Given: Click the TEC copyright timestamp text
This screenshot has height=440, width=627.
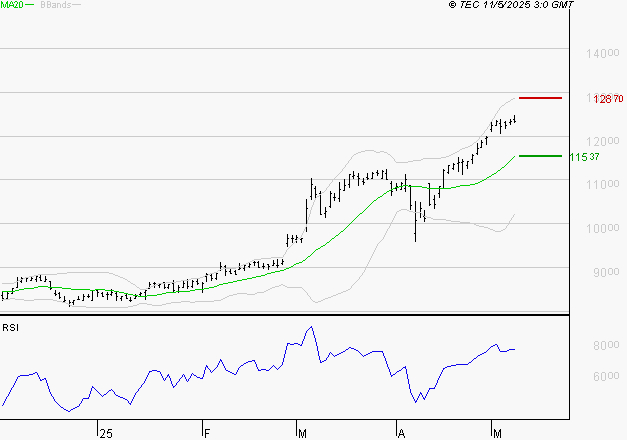Looking at the screenshot, I should pyautogui.click(x=497, y=6).
